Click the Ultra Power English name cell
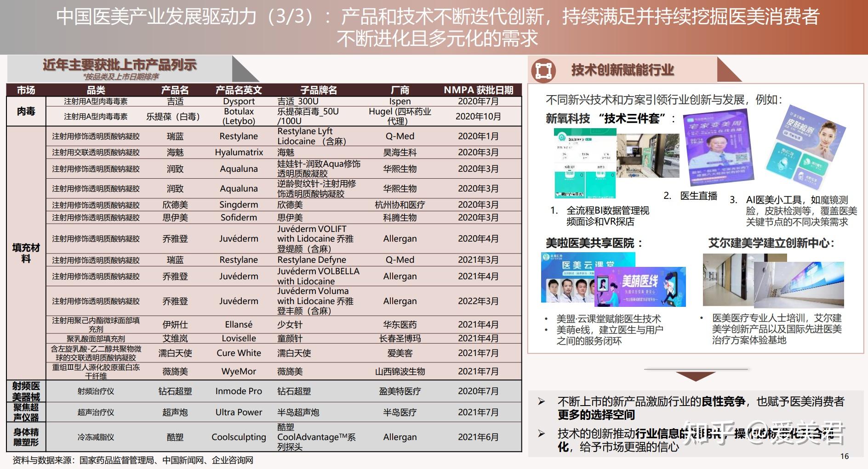 tap(239, 412)
